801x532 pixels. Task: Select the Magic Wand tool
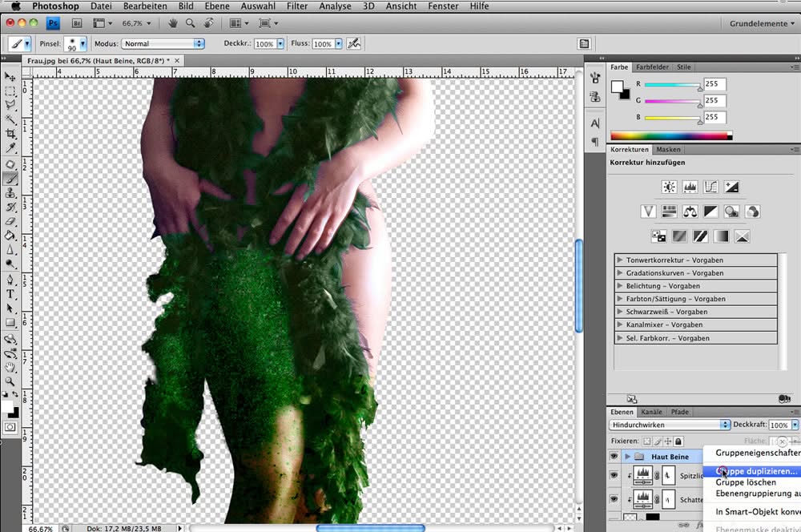click(x=10, y=119)
